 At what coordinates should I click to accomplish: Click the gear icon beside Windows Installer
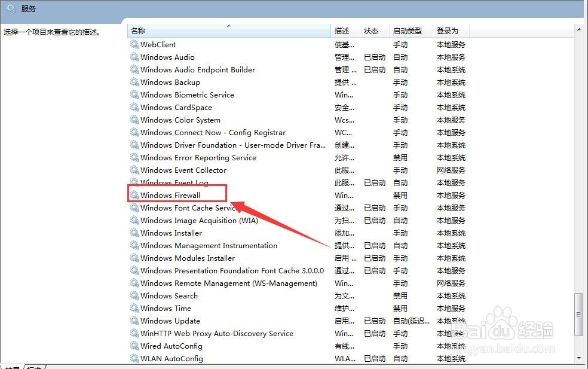(134, 233)
